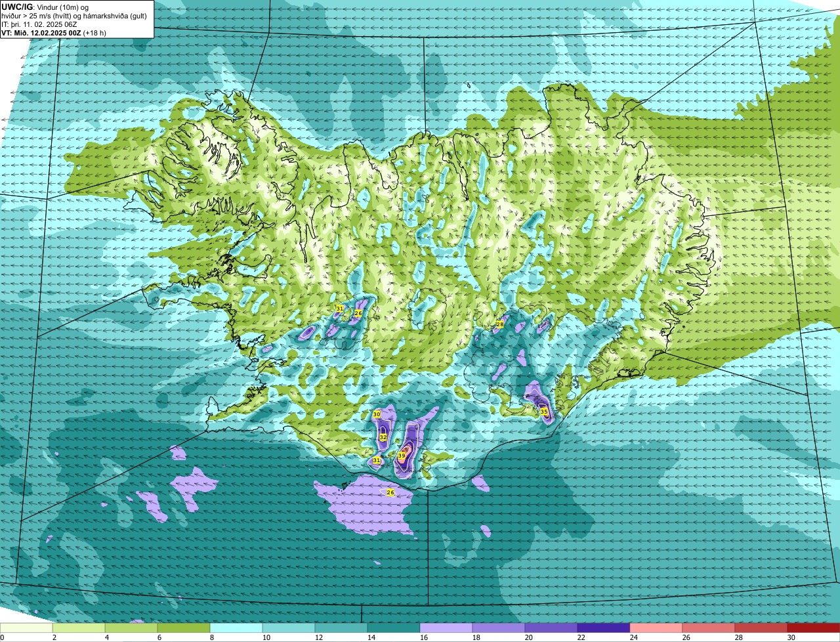
Task: Select the 'hviður > 25 m/s (hvítt)' description line
Action: [x=74, y=16]
